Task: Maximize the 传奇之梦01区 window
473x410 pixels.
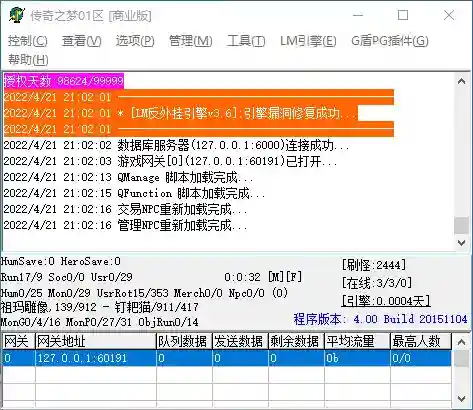Action: point(403,15)
